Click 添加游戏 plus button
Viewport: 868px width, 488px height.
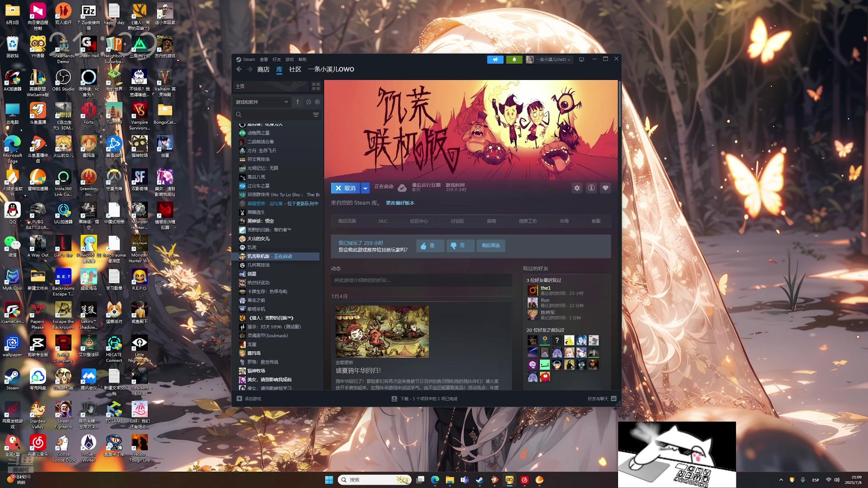click(249, 399)
